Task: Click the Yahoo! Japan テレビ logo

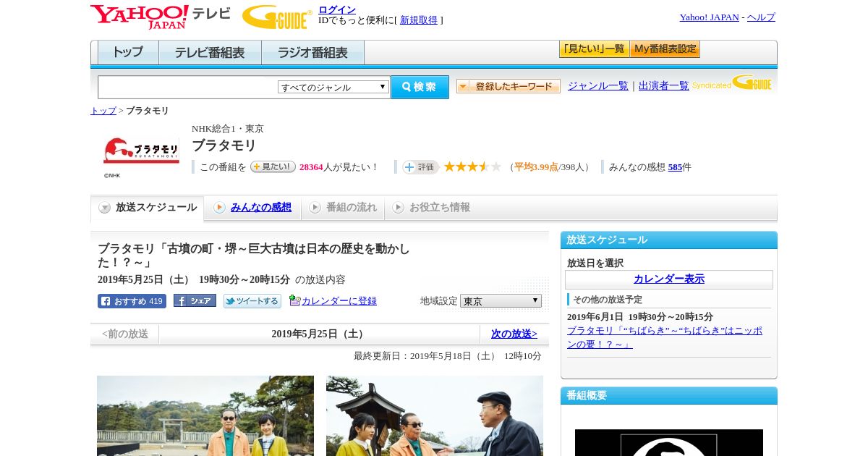Action: pos(161,16)
